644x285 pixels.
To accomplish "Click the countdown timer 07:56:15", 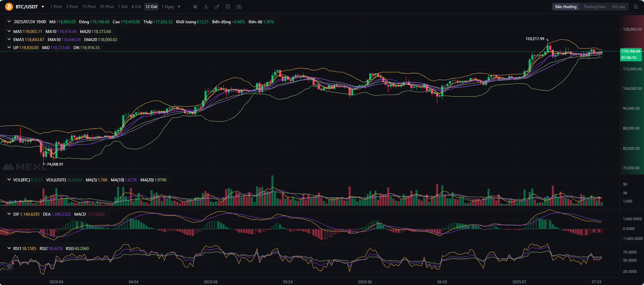I will (x=629, y=58).
